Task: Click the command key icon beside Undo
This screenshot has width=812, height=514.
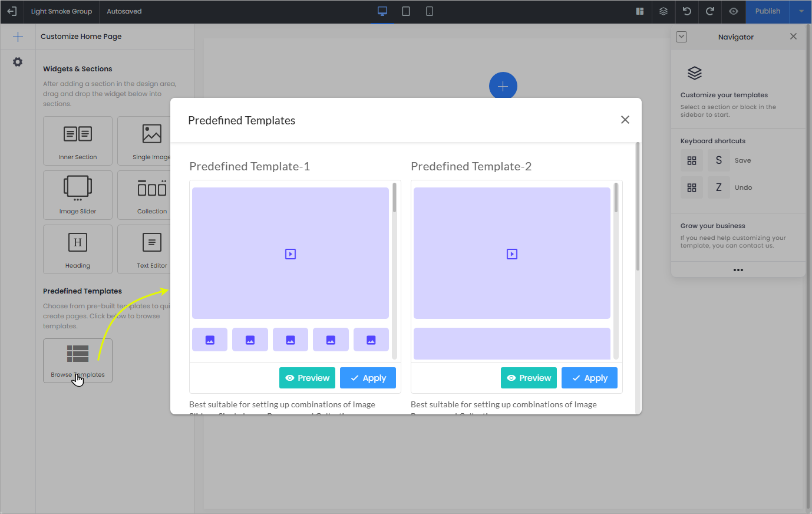Action: pyautogui.click(x=692, y=187)
